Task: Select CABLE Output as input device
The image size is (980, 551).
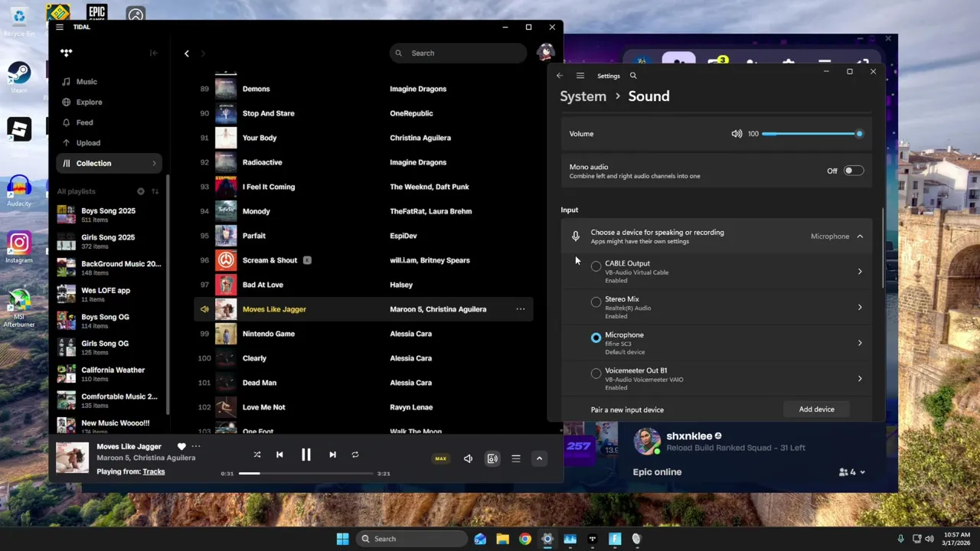Action: tap(596, 266)
